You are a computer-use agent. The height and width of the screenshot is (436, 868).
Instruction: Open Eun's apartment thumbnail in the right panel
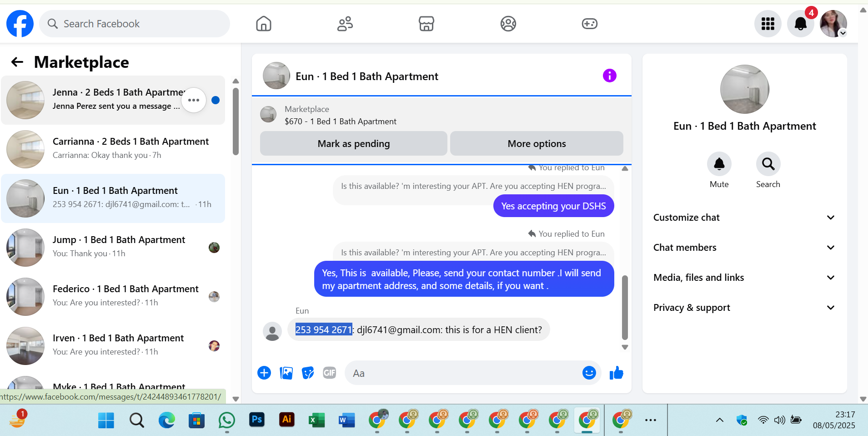(x=745, y=89)
